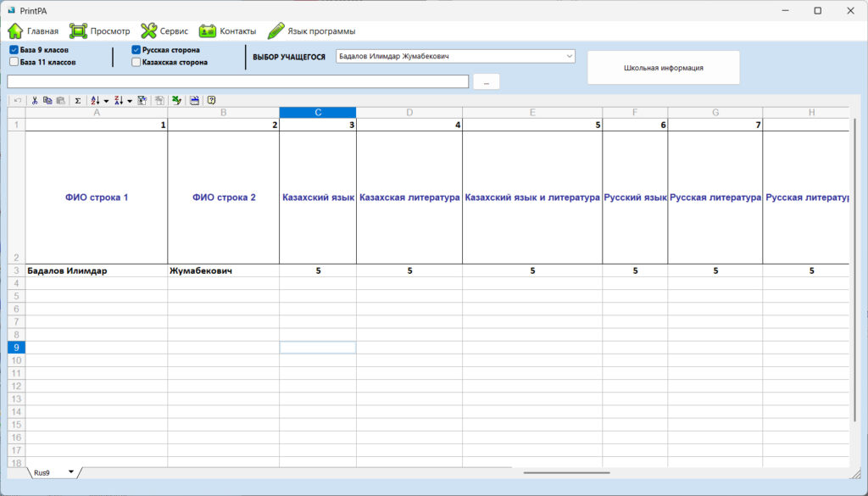The width and height of the screenshot is (868, 496).
Task: Select column D header
Action: point(409,113)
